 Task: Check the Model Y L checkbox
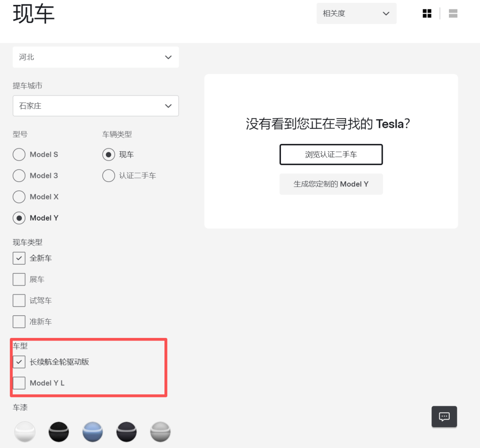coord(19,383)
